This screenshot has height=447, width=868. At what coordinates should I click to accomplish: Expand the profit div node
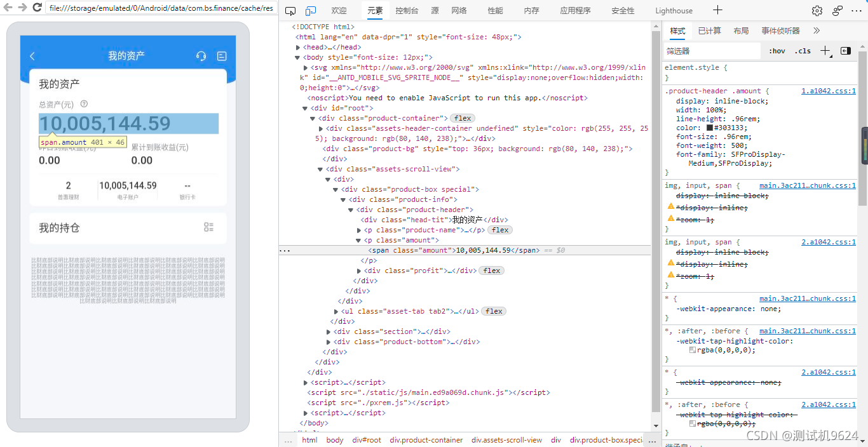[359, 271]
